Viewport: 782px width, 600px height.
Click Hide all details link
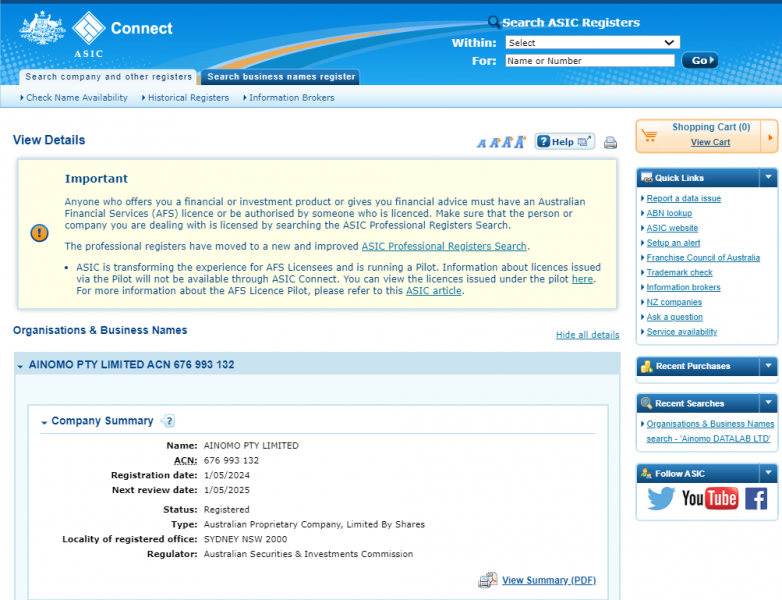pos(587,335)
